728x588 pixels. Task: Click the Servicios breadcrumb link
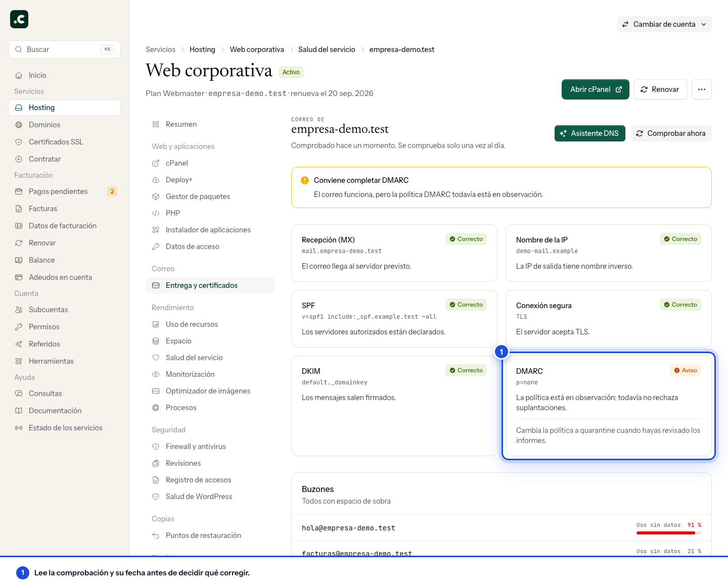click(160, 50)
